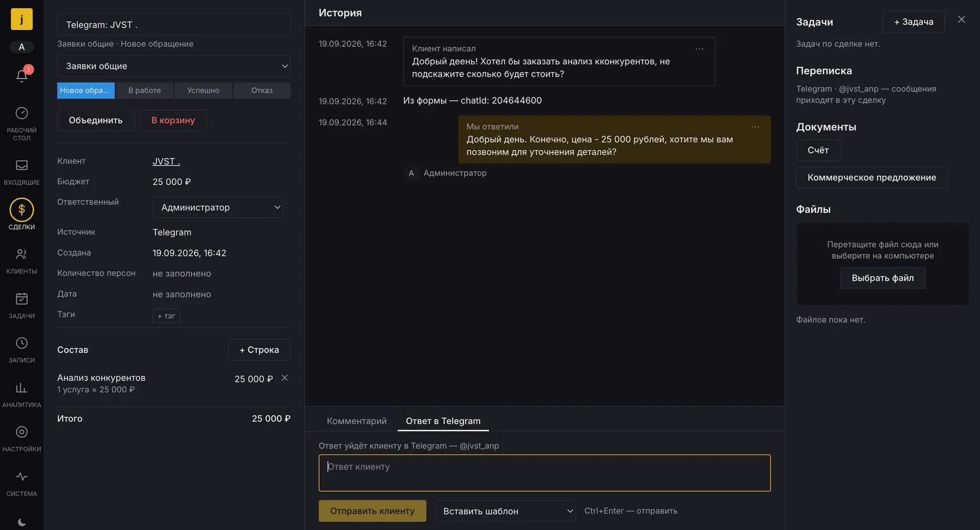The image size is (980, 530).
Task: Open notifications bell icon
Action: pos(22,75)
